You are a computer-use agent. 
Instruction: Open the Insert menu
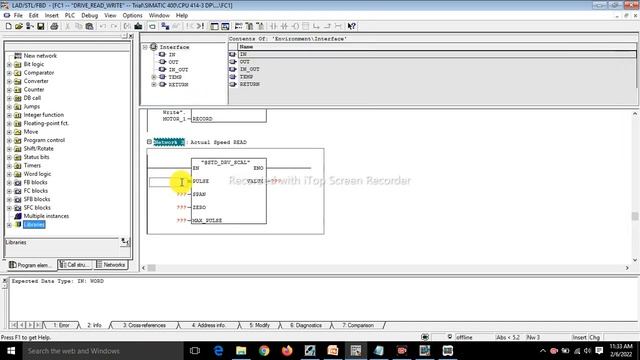click(51, 15)
